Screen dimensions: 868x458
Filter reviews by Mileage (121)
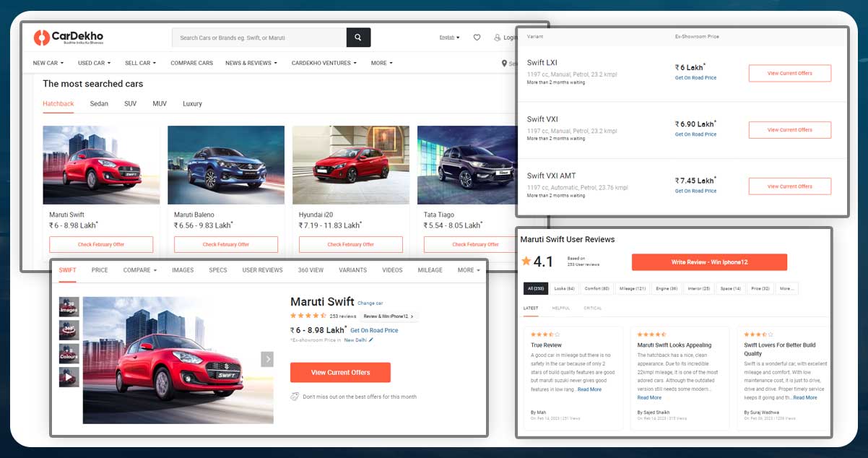point(632,288)
